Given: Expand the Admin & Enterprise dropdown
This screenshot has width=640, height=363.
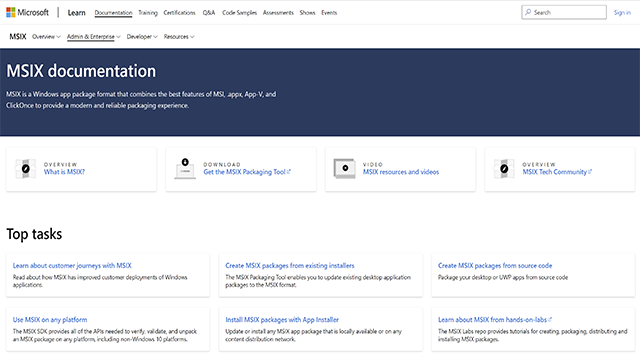Looking at the screenshot, I should tap(93, 37).
